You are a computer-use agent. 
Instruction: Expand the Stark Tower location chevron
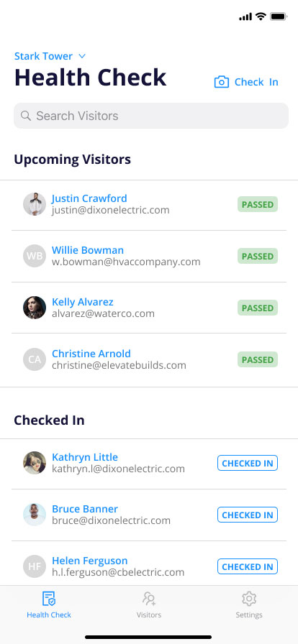[x=82, y=56]
